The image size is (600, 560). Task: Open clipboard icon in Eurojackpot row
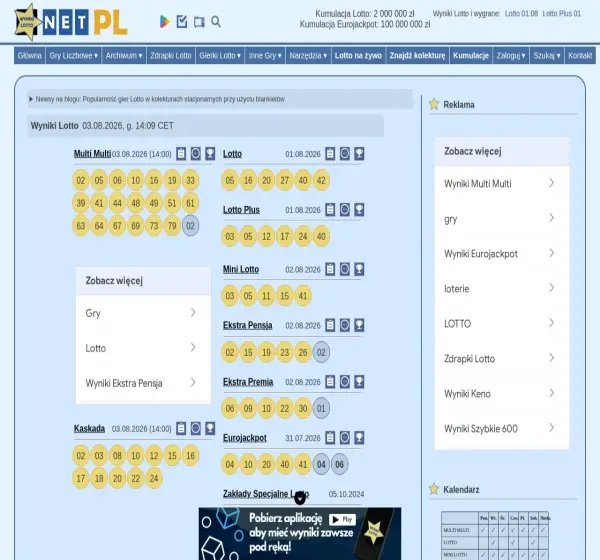click(330, 438)
